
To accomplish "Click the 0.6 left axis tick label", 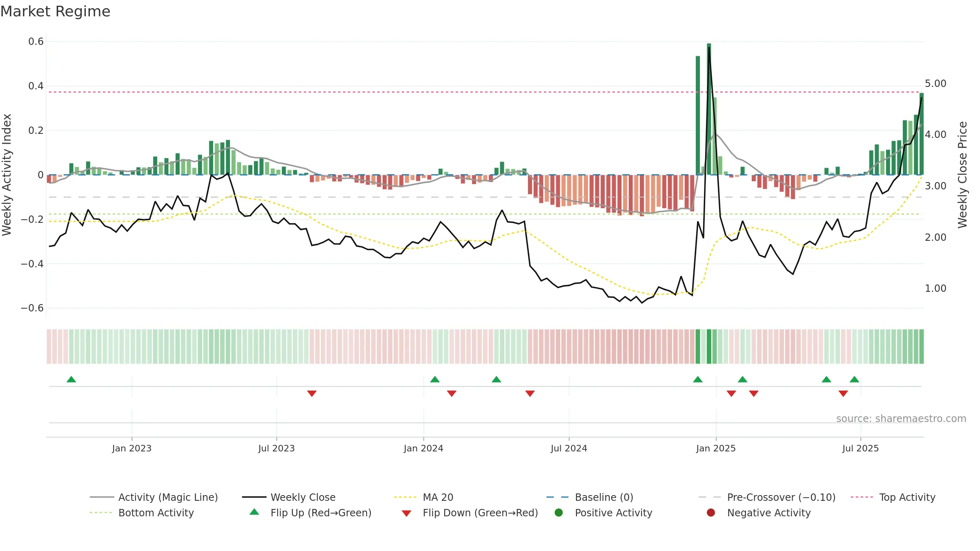I will (36, 42).
